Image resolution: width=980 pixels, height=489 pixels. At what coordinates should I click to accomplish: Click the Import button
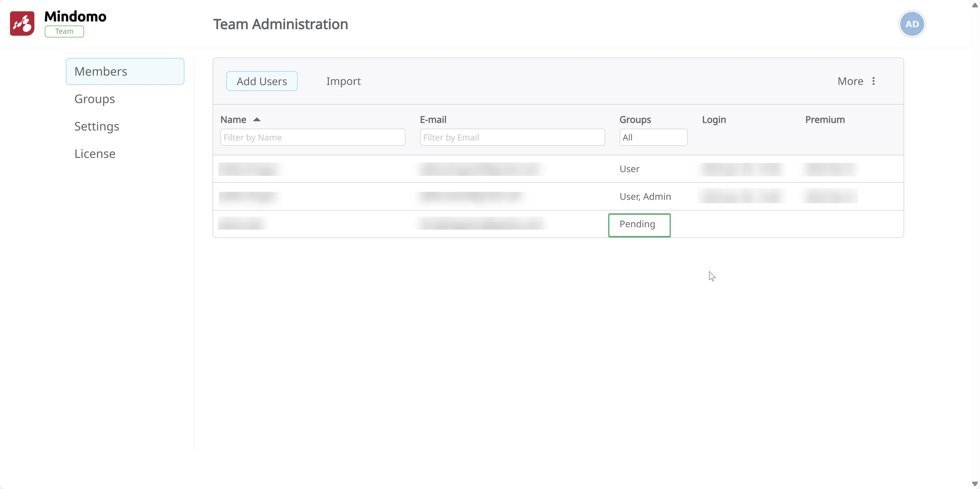coord(343,81)
